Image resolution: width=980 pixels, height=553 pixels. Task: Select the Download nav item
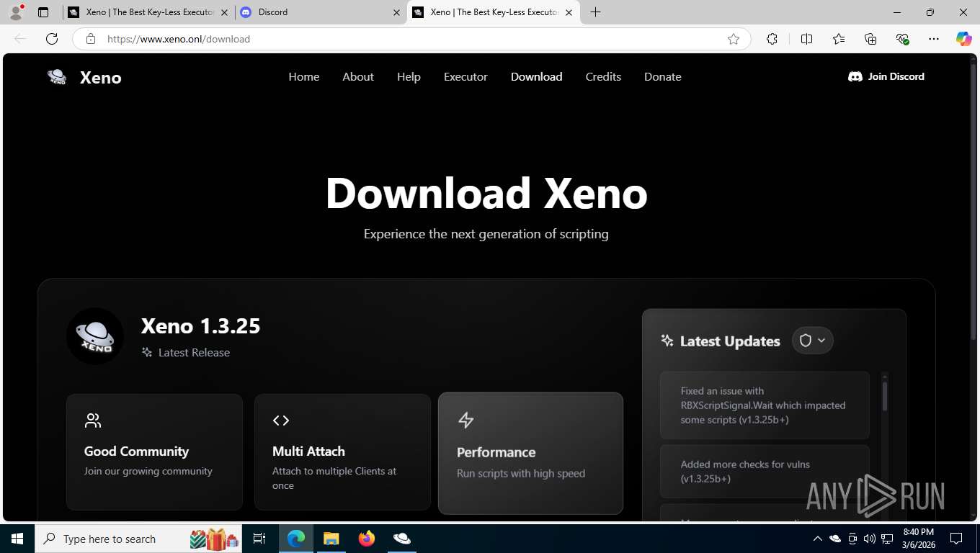coord(537,76)
